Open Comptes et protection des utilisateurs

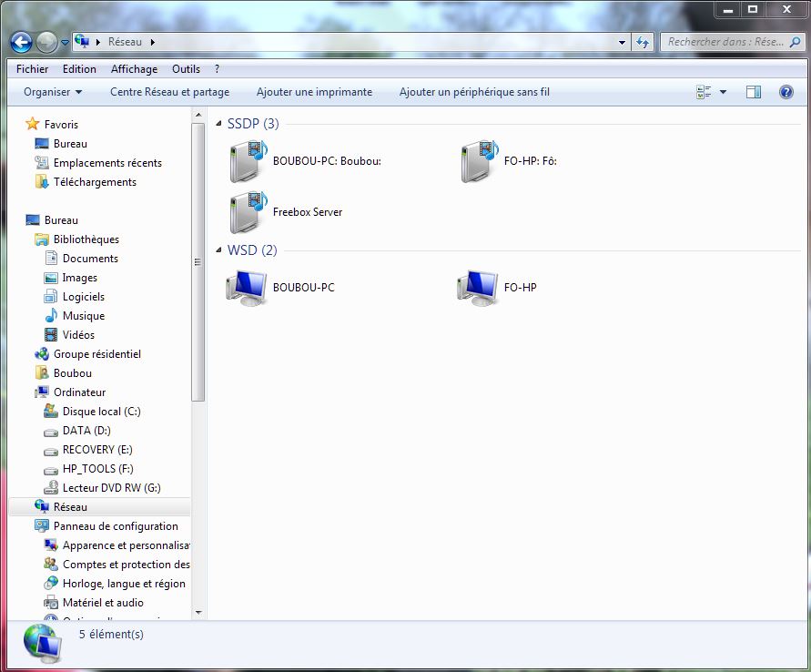tap(117, 565)
